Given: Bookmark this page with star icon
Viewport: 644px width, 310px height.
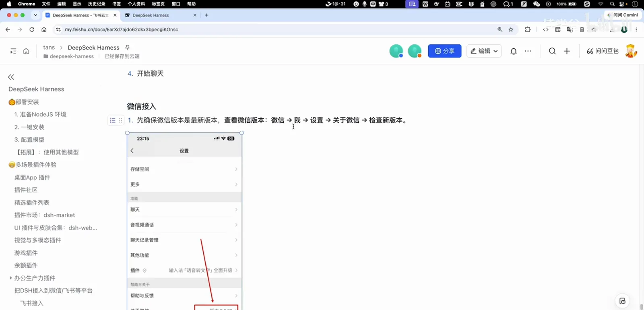Looking at the screenshot, I should (511, 29).
